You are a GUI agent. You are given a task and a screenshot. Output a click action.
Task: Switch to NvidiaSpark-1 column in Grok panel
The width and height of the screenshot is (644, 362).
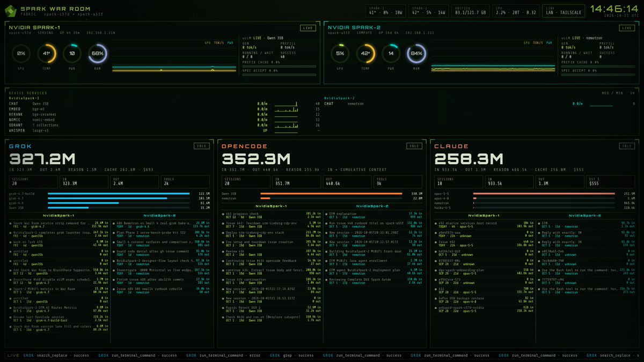58,215
